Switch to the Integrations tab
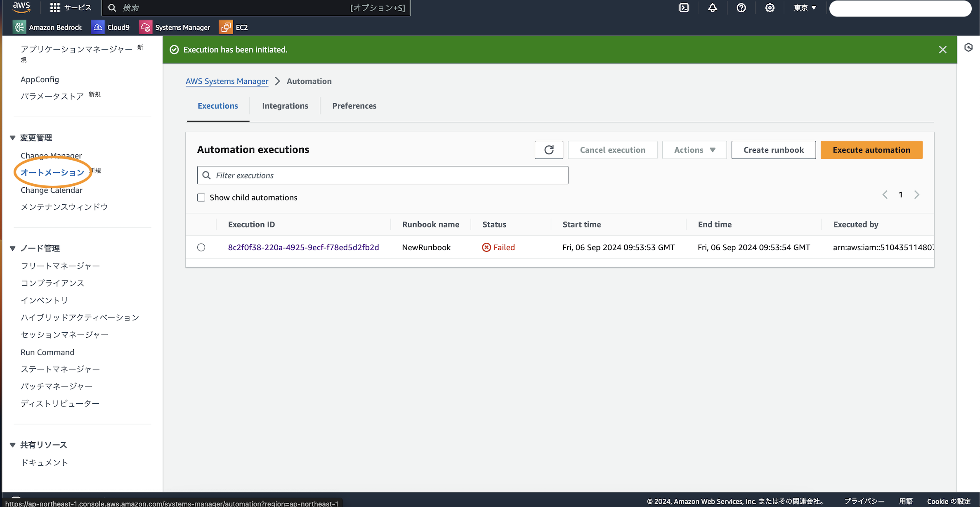The image size is (980, 507). [285, 106]
